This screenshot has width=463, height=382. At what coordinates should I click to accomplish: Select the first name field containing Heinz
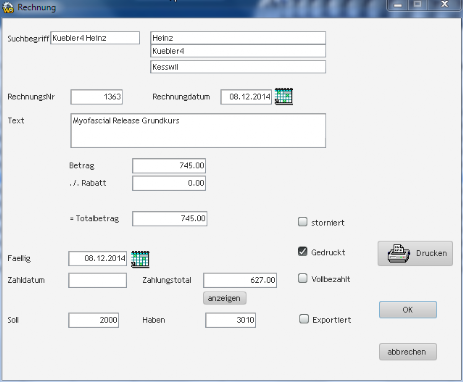[x=238, y=38]
